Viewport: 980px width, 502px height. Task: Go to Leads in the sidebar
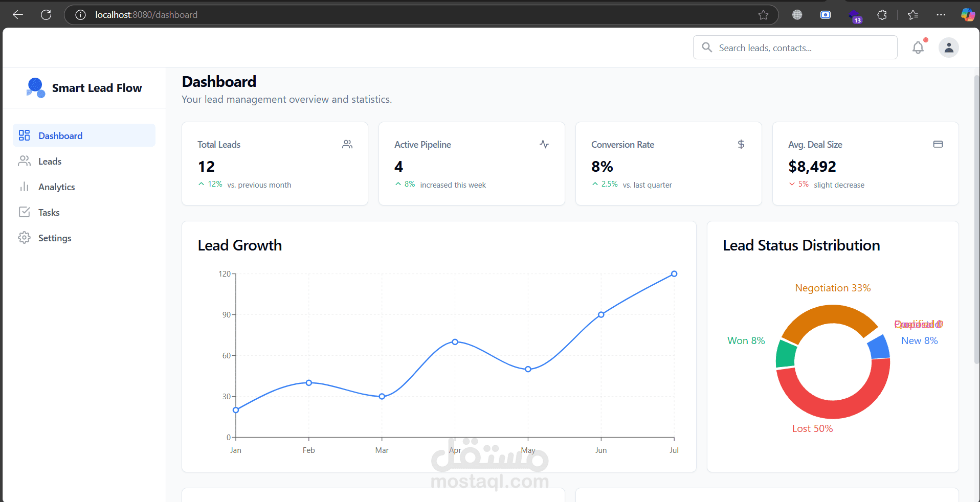[x=84, y=161]
